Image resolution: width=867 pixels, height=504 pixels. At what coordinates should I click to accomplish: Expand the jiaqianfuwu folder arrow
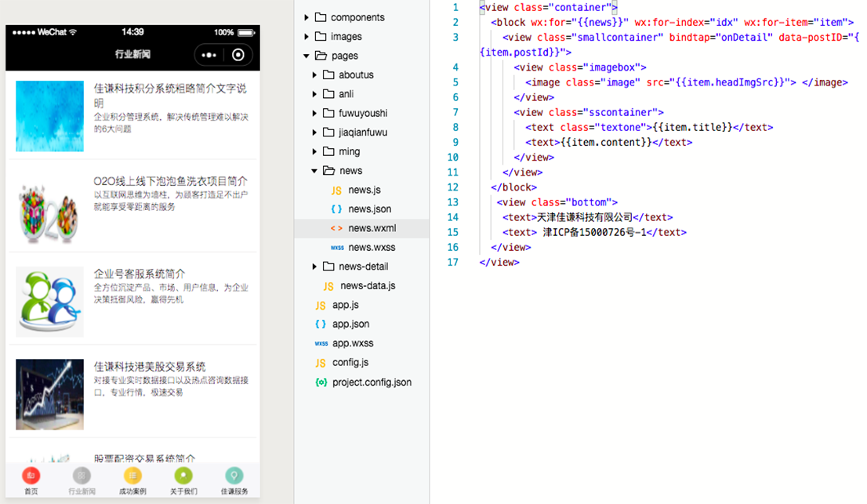click(x=314, y=132)
